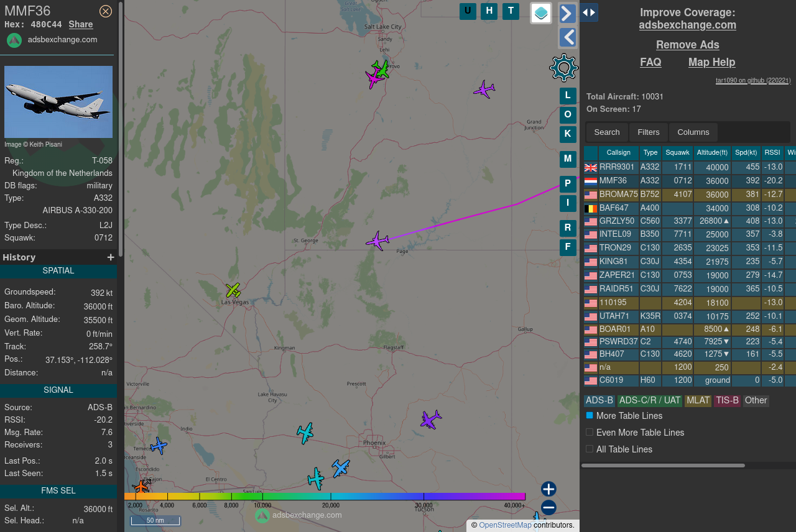This screenshot has height=532, width=796.
Task: Click the info panel vertical scrollbar
Action: (120, 129)
